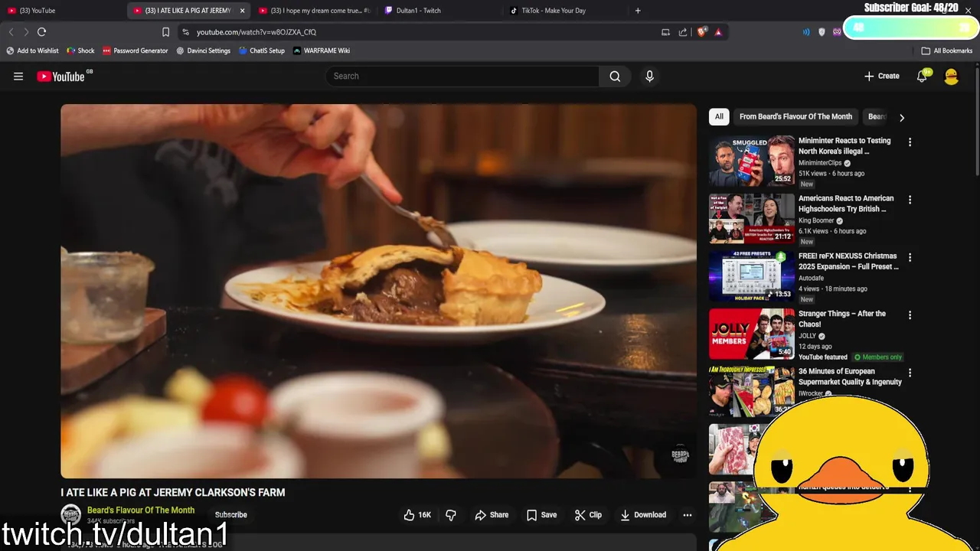Click the Share button under video
The width and height of the screenshot is (980, 551).
(x=492, y=515)
